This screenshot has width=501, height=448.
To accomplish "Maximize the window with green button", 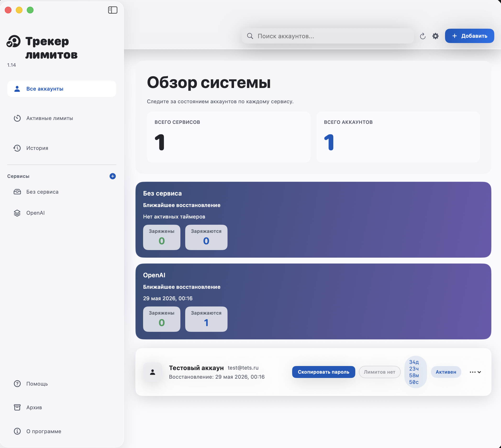I will pos(30,10).
